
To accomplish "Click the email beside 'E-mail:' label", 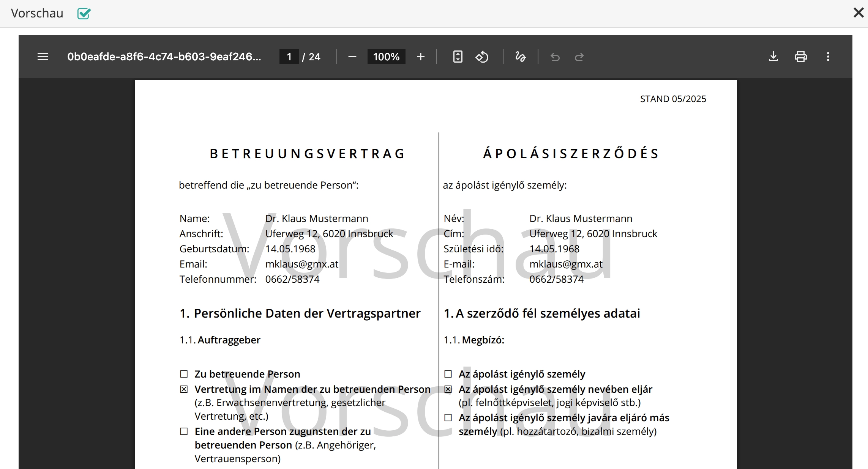I will point(566,264).
